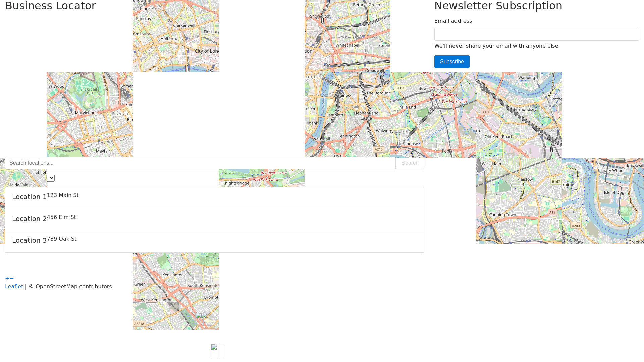Click the map zoom in plus control
This screenshot has height=362, width=644.
(x=7, y=279)
